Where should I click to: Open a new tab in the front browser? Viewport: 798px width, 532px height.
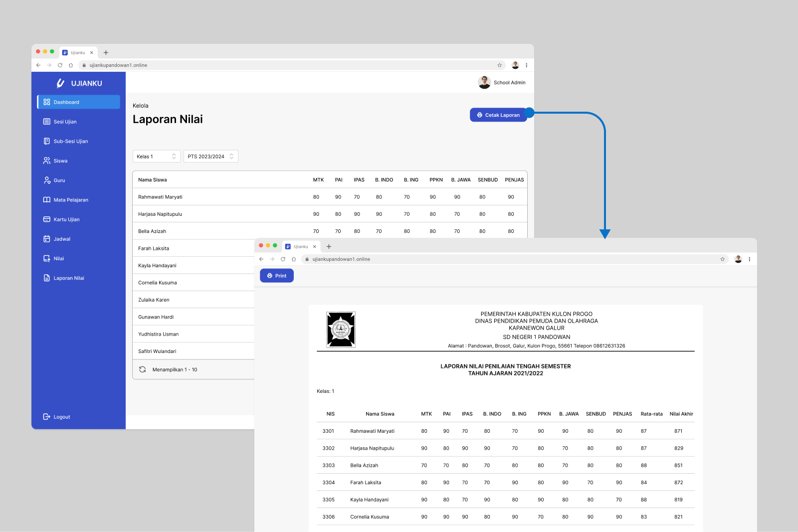[x=329, y=247]
